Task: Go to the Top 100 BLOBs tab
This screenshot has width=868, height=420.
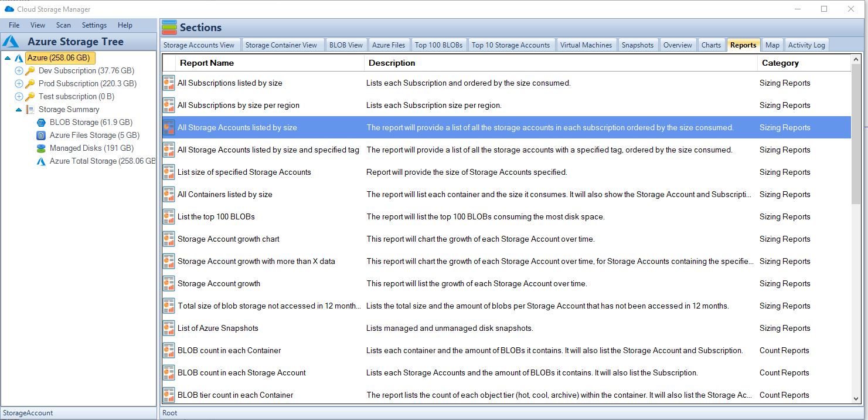Action: (x=439, y=45)
